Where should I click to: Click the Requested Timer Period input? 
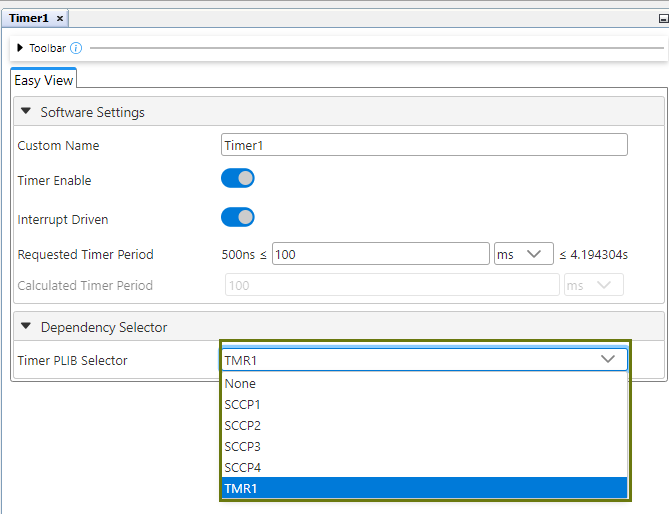[381, 254]
